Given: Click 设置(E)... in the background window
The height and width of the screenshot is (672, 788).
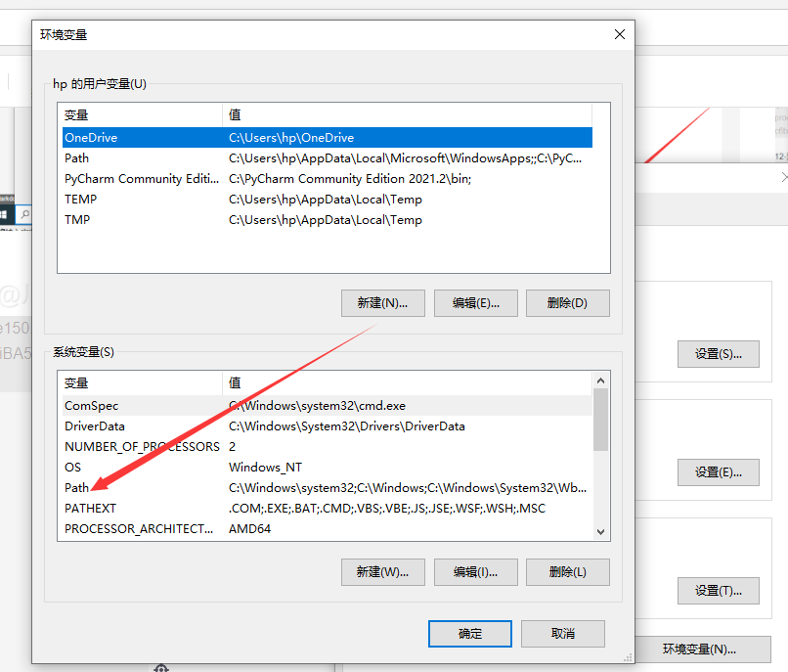Looking at the screenshot, I should pos(719,472).
